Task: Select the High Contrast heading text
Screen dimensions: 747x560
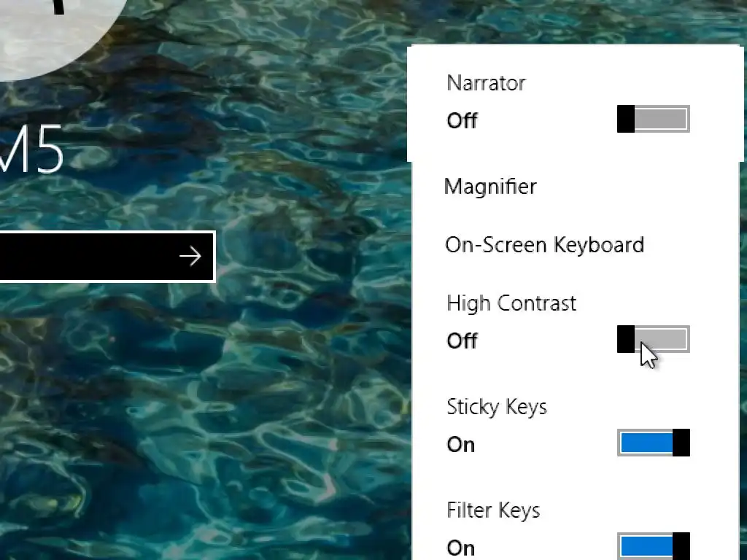Action: point(511,303)
